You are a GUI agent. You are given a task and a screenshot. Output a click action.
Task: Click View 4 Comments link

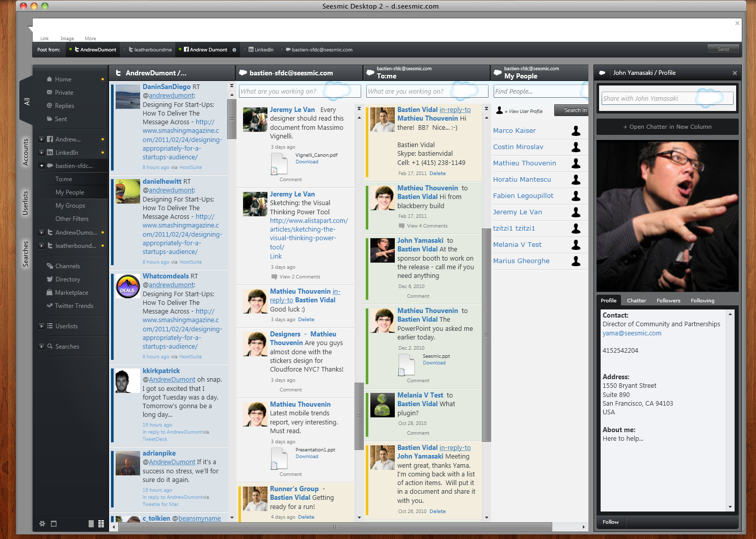[427, 226]
